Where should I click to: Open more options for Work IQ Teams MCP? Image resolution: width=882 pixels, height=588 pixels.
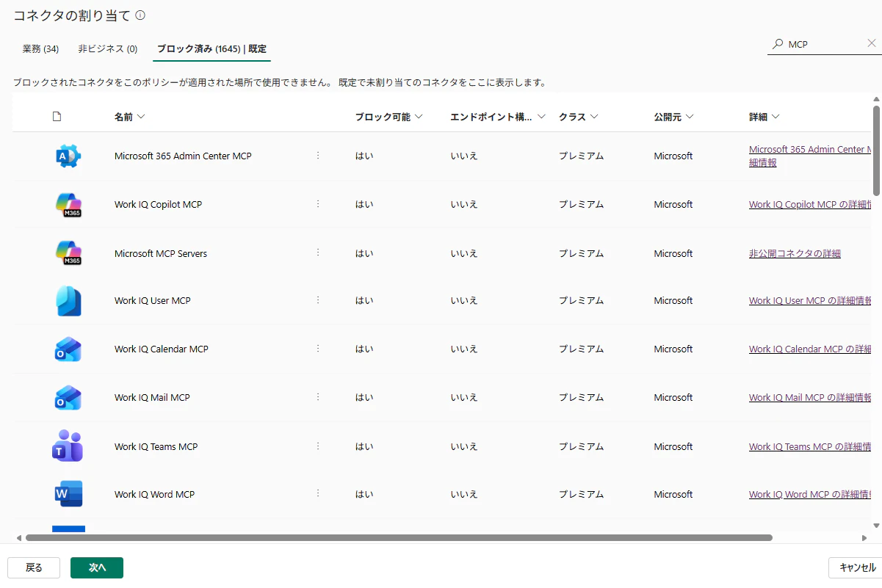pos(318,445)
